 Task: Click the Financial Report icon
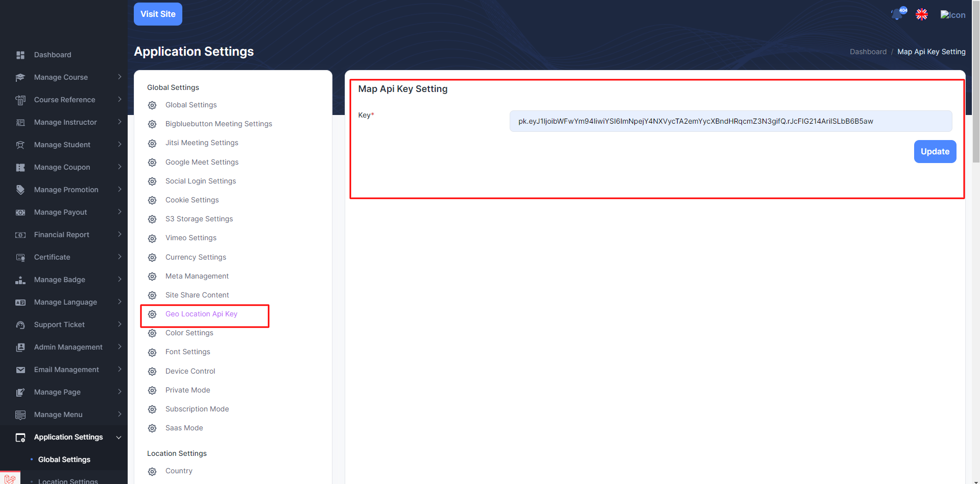click(x=20, y=235)
